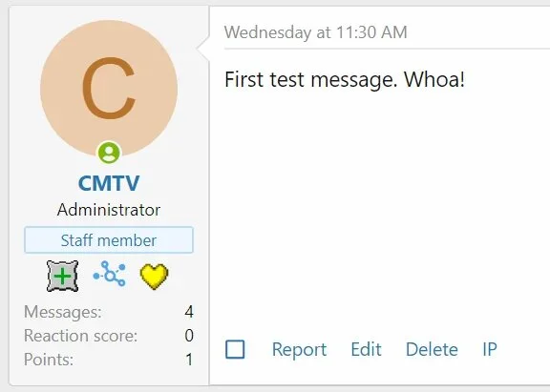550x392 pixels.
Task: View the poster's IP address
Action: (490, 349)
